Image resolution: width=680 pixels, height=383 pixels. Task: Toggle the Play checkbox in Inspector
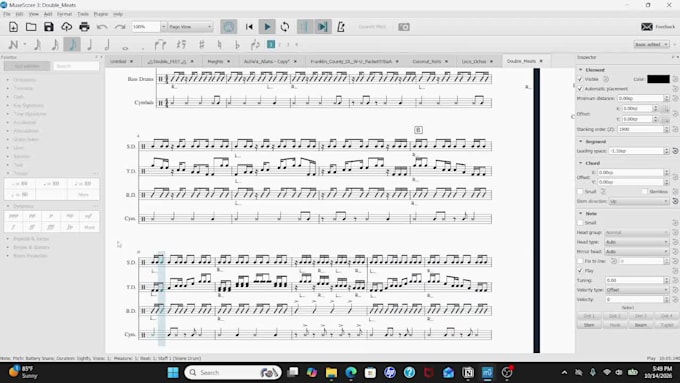580,270
